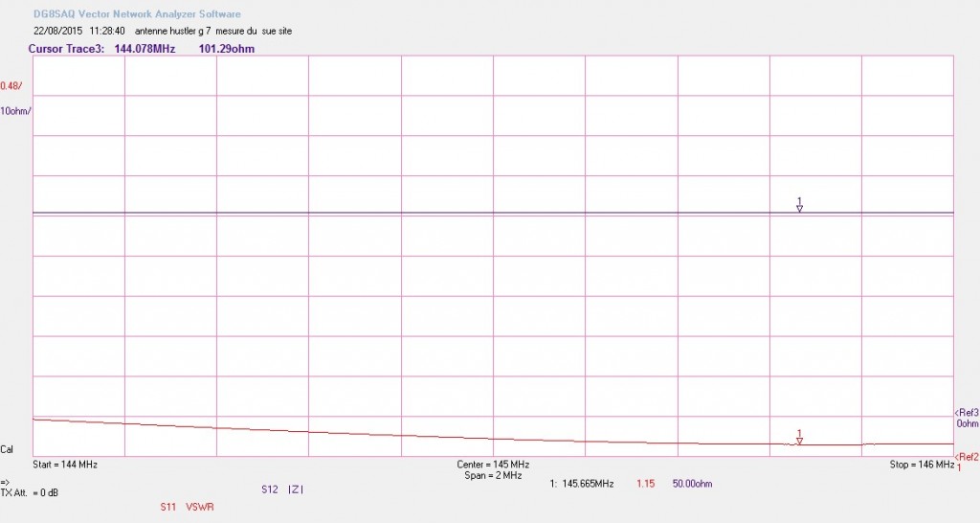Click the VSWR measurement type label
Image resolution: width=980 pixels, height=523 pixels.
coord(199,508)
